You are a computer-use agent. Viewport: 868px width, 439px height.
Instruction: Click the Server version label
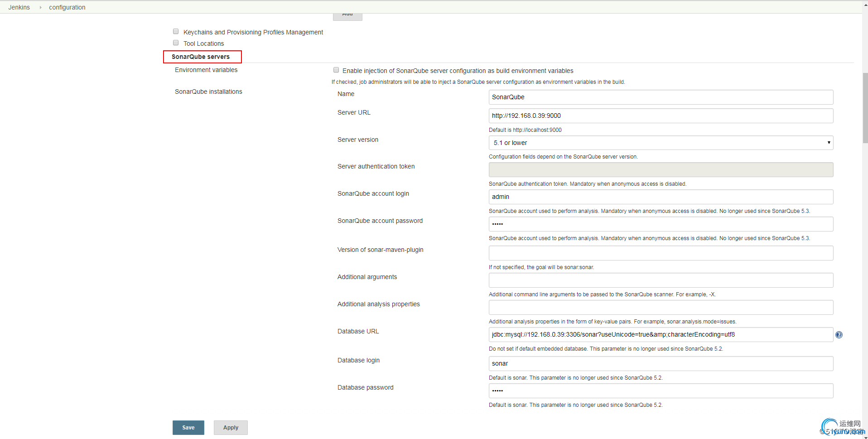[358, 140]
